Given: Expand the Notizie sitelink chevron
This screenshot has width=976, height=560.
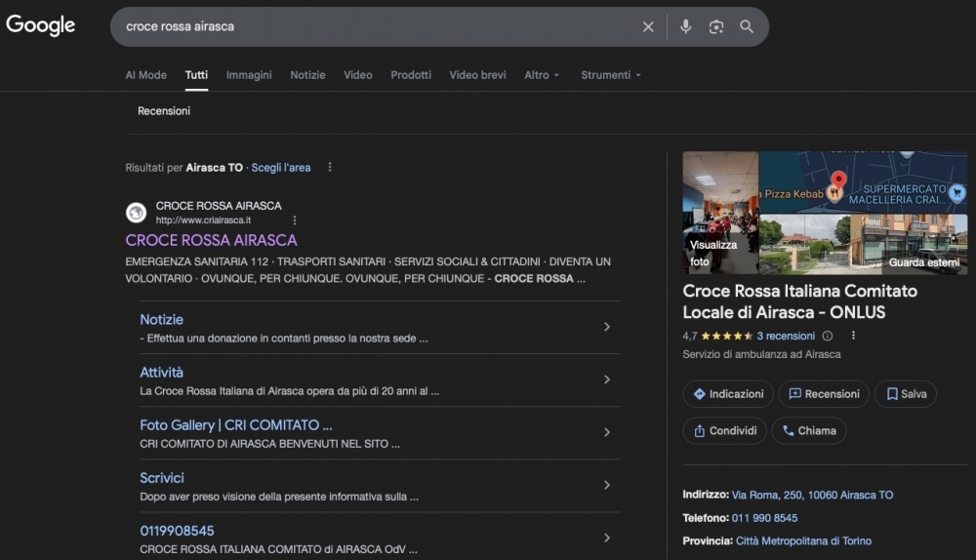Looking at the screenshot, I should click(x=606, y=327).
